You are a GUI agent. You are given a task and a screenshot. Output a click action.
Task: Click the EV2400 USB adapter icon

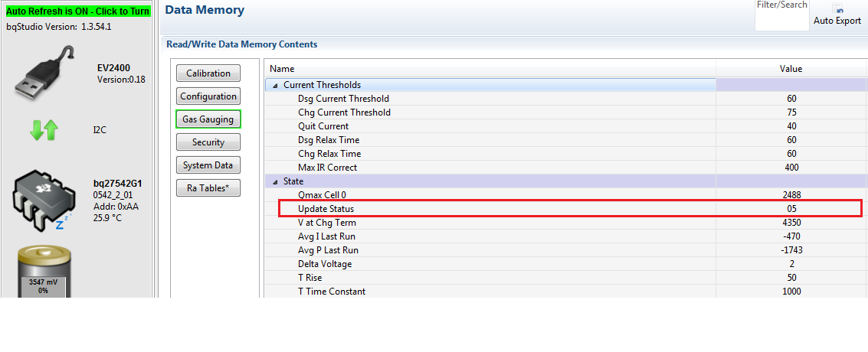click(x=45, y=73)
